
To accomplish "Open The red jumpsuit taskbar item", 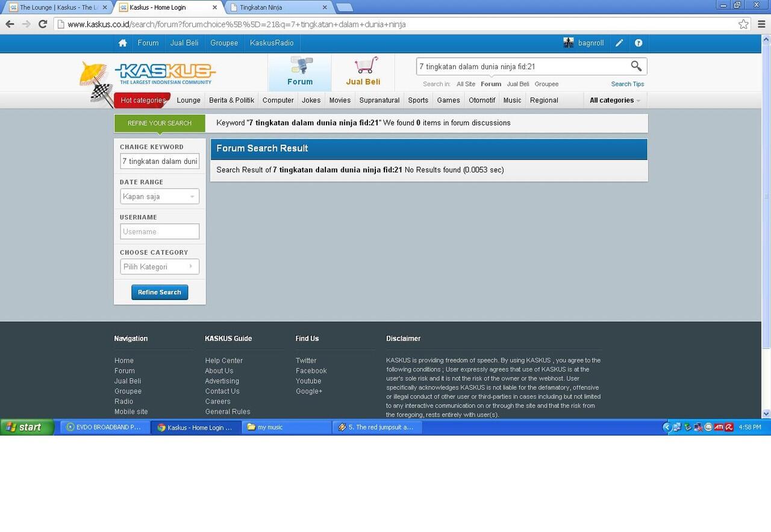I will tap(377, 427).
